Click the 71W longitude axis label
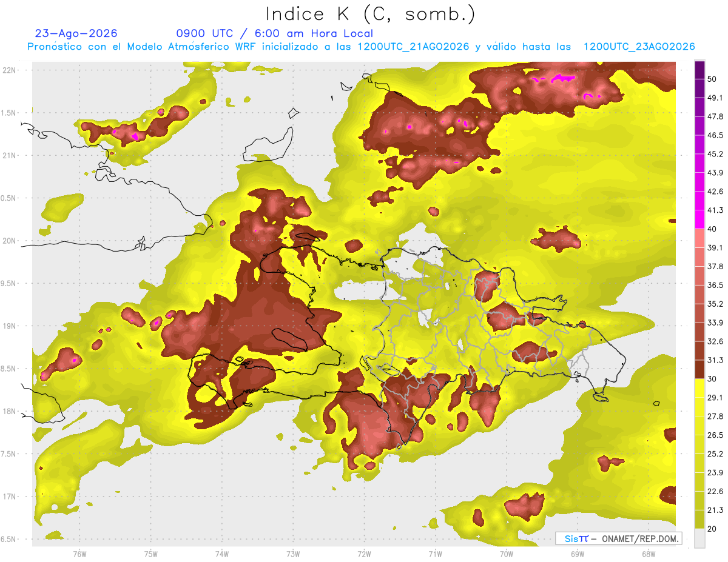The width and height of the screenshot is (728, 562). 436,554
